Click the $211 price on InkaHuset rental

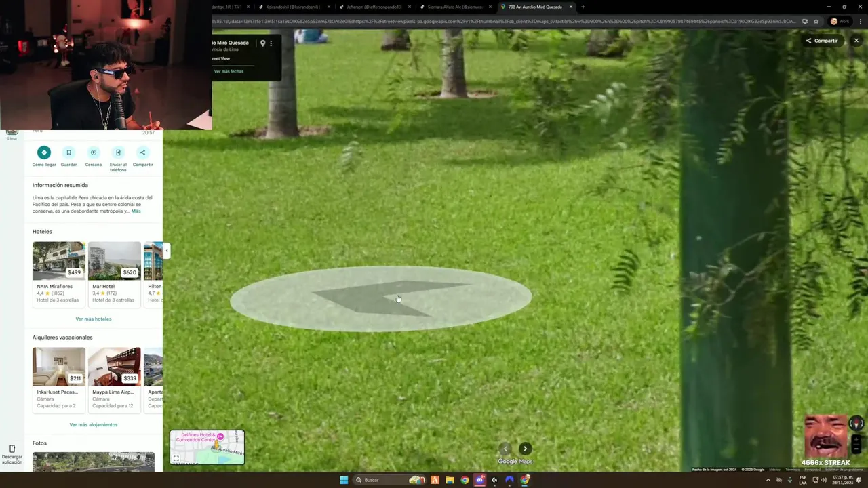[75, 378]
